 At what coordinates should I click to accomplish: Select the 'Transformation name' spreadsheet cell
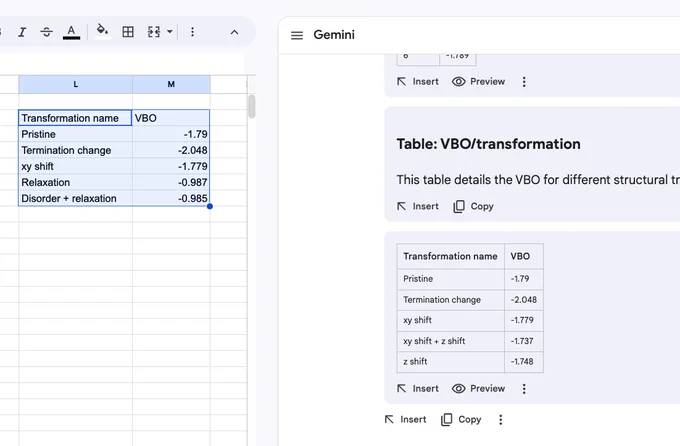[75, 118]
